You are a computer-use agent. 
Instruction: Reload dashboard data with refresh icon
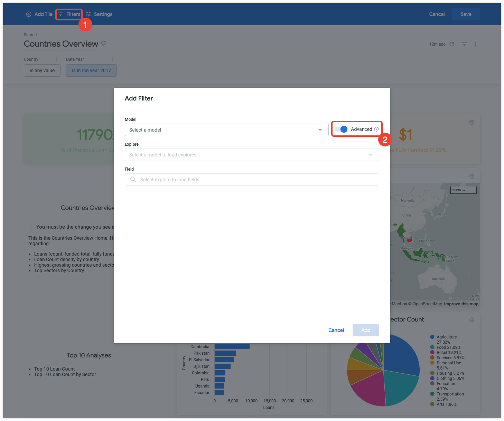tap(452, 44)
